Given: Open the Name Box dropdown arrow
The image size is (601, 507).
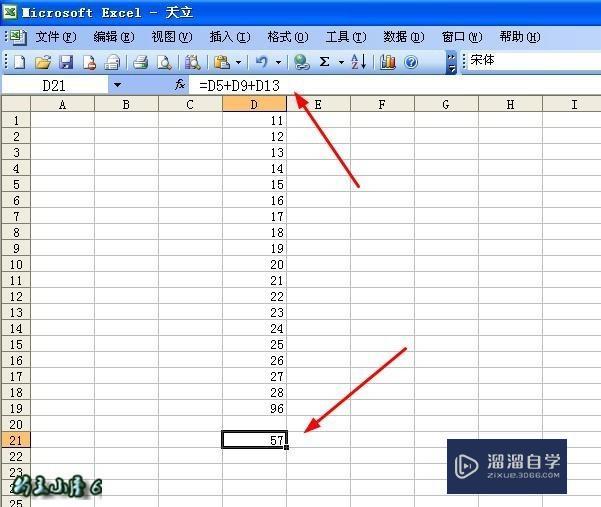Looking at the screenshot, I should click(117, 85).
